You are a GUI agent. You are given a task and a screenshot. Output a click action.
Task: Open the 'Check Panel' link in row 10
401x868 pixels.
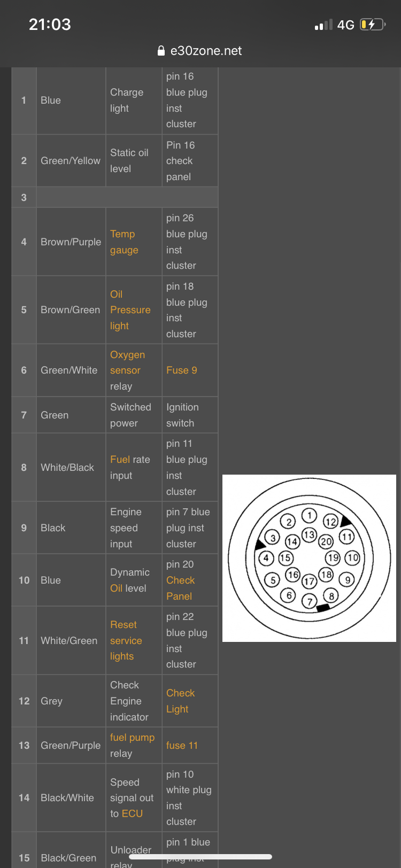181,588
